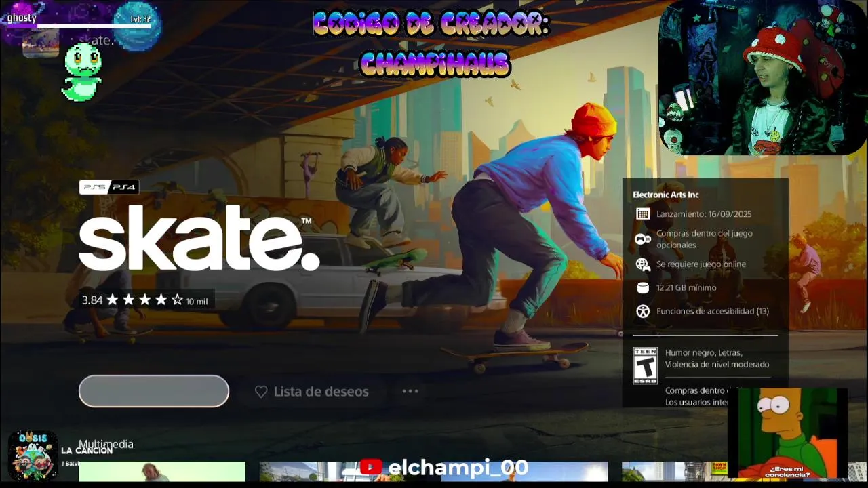The image size is (868, 488).
Task: Click the 'Lvl: 32' level indicator
Action: [140, 19]
